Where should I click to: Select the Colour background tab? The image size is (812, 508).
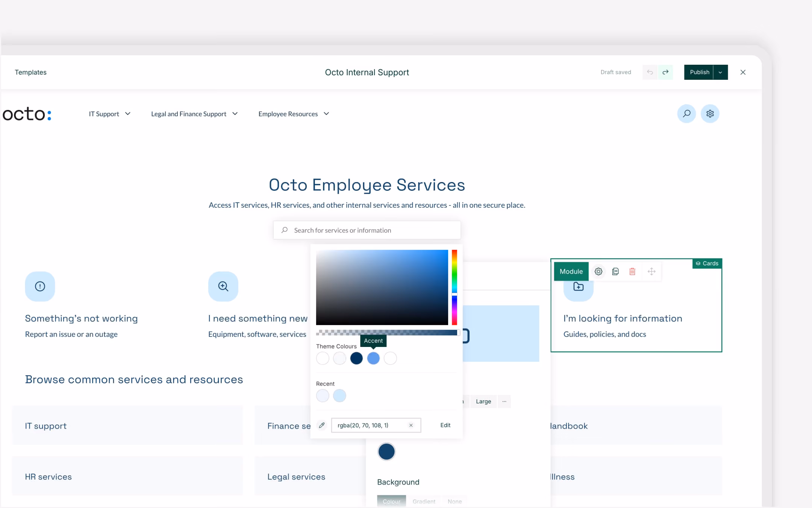(x=391, y=502)
